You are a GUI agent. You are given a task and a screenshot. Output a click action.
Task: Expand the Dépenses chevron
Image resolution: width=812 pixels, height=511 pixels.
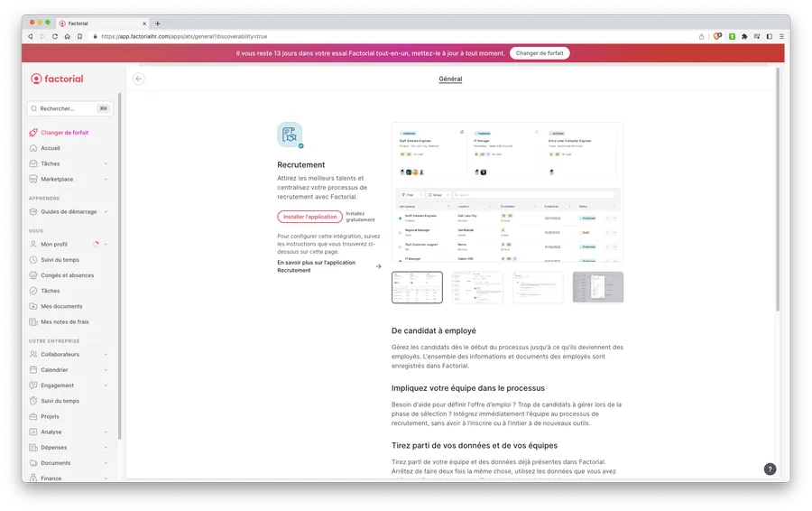coord(106,448)
